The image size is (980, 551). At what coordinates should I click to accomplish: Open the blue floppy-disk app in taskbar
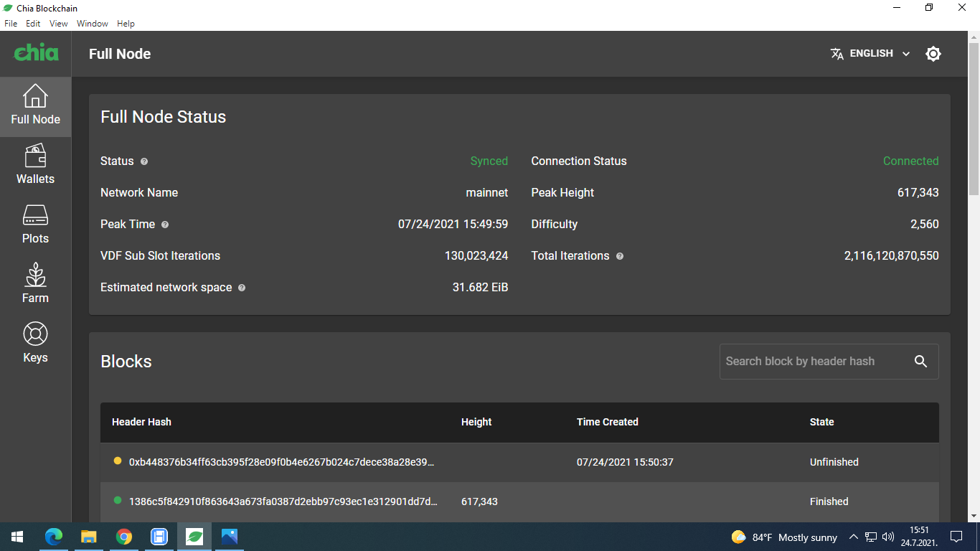[159, 537]
